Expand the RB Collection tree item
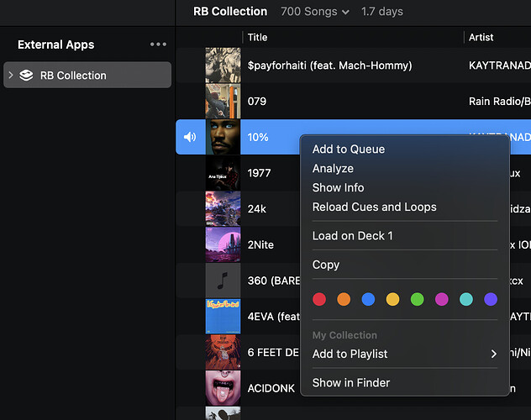Viewport: 531px width, 420px height. (x=11, y=75)
